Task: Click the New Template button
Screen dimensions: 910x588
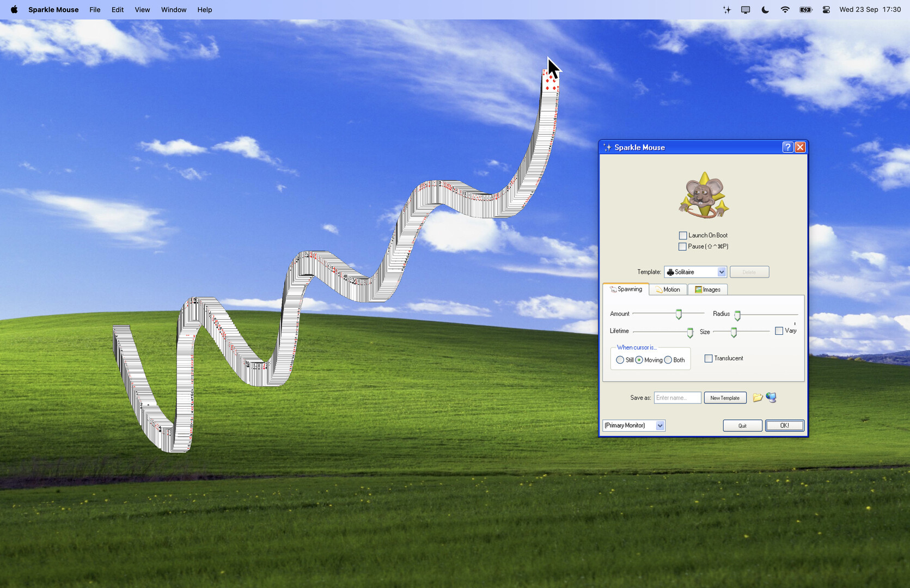Action: (x=725, y=398)
